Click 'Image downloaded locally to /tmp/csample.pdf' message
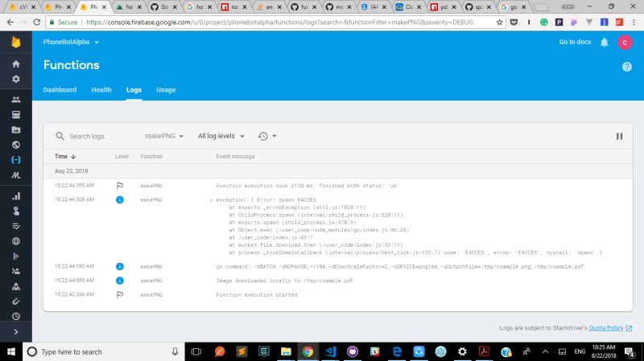The image size is (644, 361). coord(285,281)
